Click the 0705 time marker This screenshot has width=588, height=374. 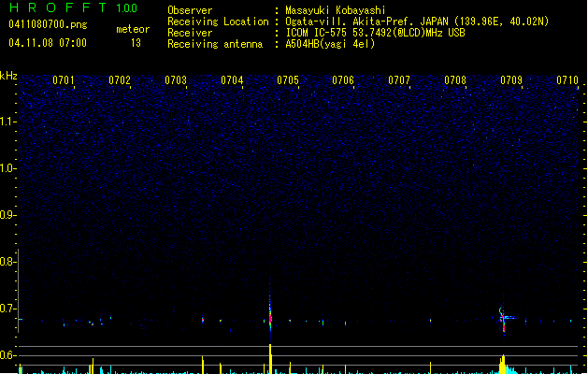[288, 80]
